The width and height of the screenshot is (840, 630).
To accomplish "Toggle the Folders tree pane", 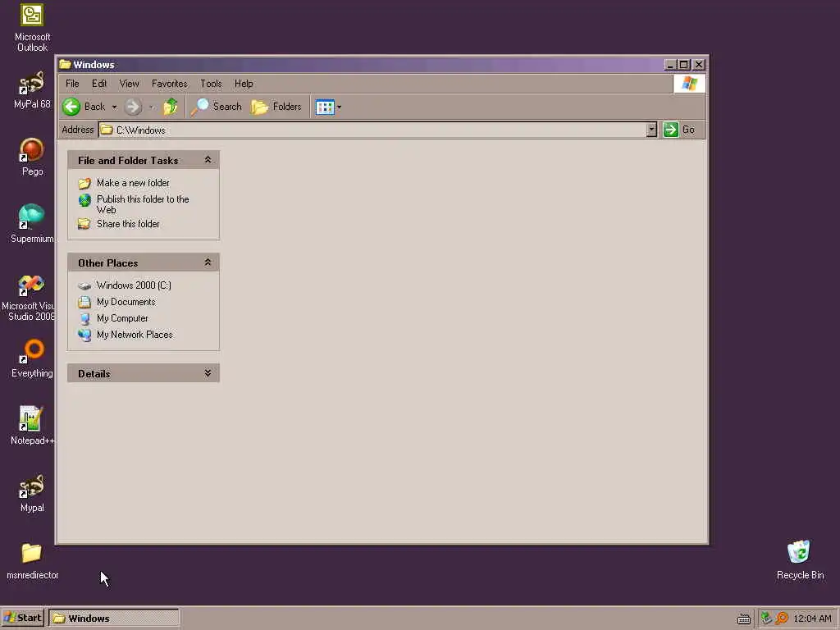I will [x=276, y=107].
